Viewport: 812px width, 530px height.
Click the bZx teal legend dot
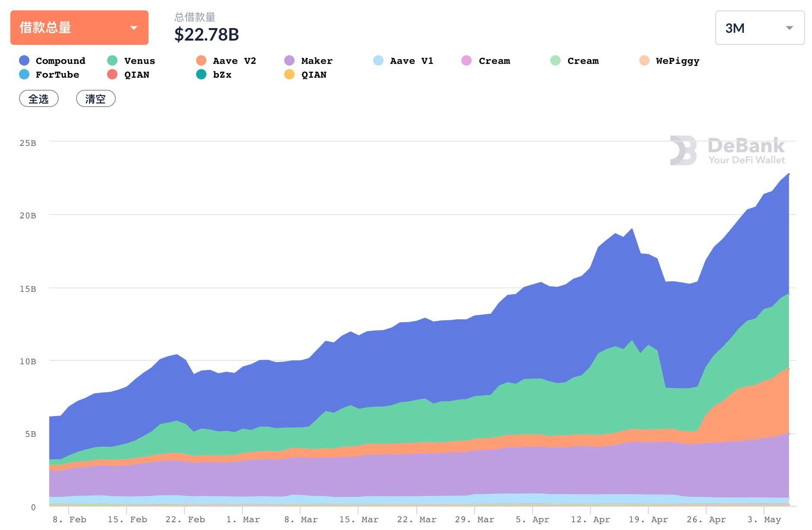[200, 74]
